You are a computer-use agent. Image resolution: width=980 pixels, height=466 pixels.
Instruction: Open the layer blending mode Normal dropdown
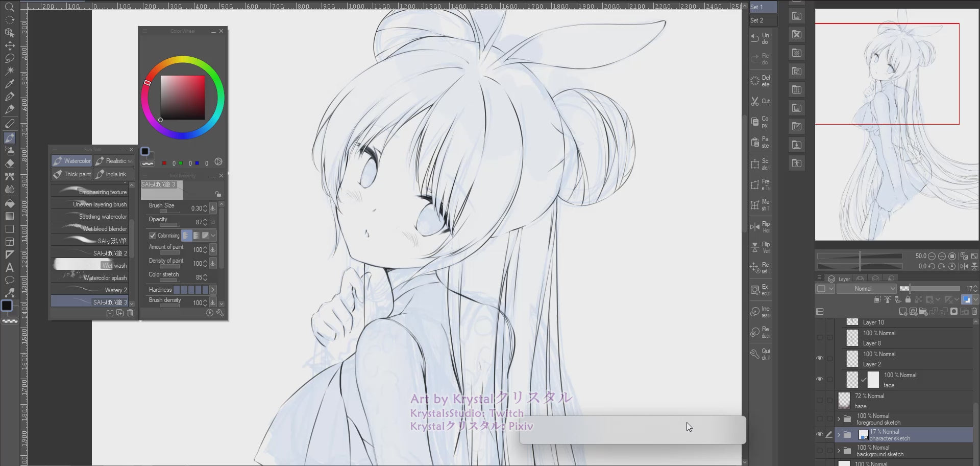pyautogui.click(x=867, y=289)
